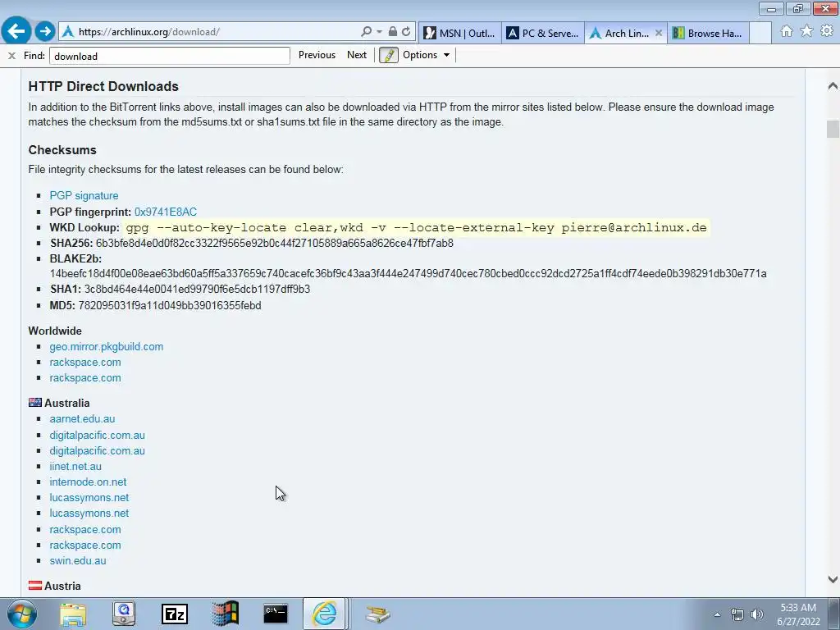This screenshot has width=840, height=630.
Task: Jump to Previous find match
Action: 317,55
